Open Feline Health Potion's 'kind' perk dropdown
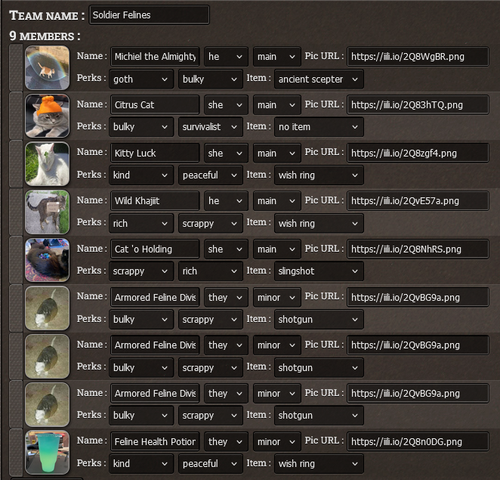 click(x=141, y=464)
